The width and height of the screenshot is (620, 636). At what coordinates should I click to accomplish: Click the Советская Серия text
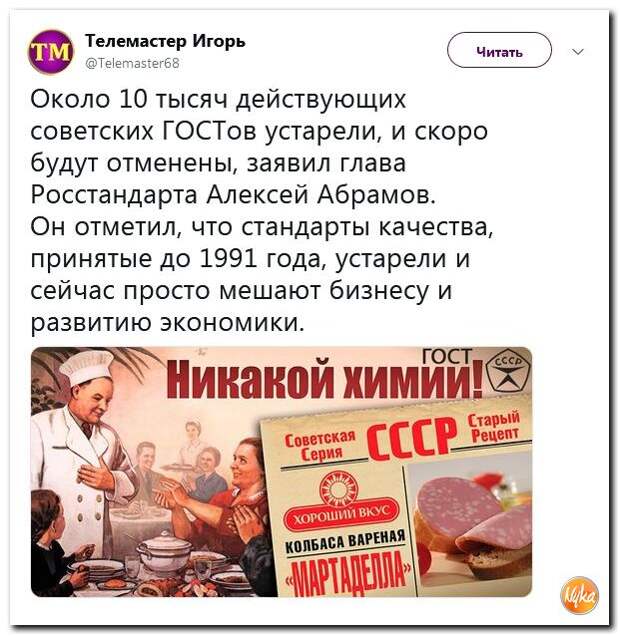tap(321, 445)
